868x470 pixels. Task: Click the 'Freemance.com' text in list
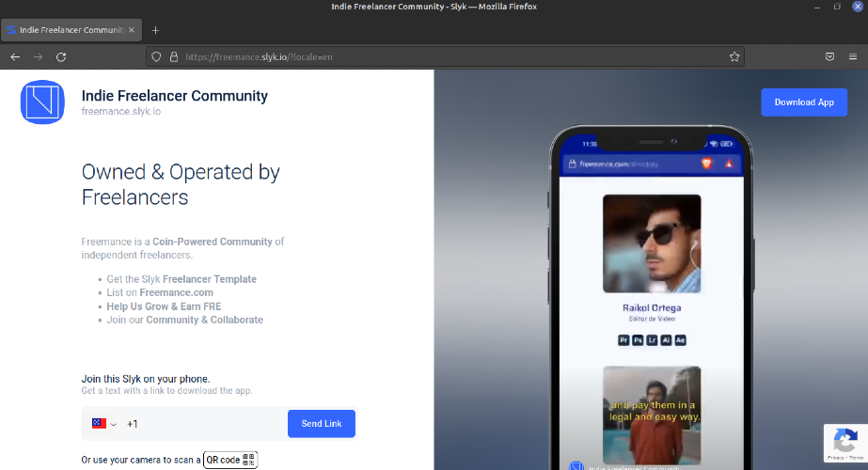click(176, 292)
